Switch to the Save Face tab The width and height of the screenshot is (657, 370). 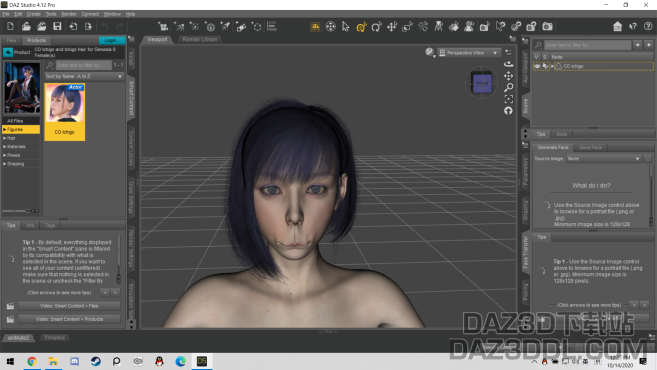point(590,147)
